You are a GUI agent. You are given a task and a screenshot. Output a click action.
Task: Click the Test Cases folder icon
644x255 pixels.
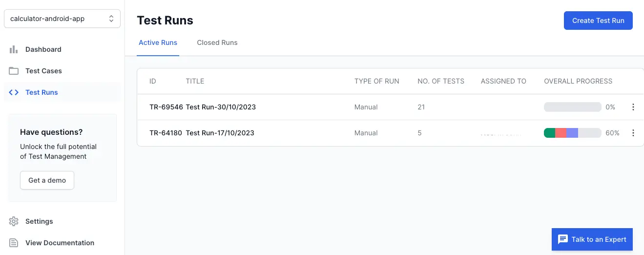14,71
